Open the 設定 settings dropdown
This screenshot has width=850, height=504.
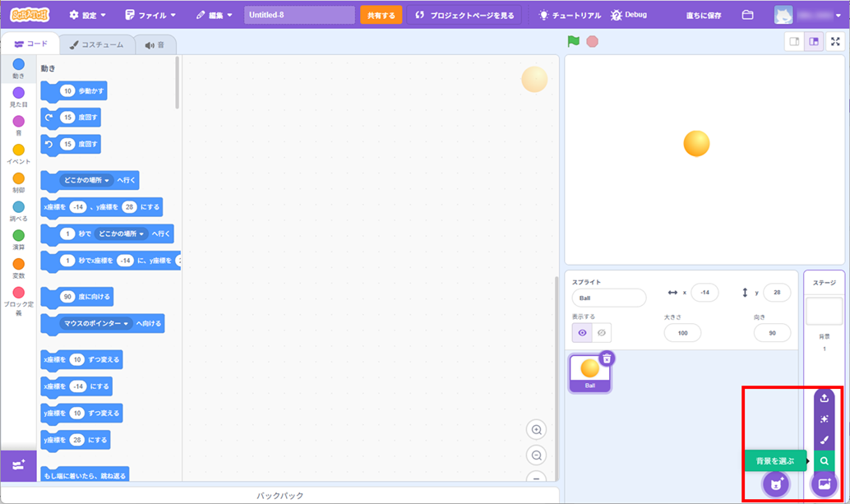(x=87, y=15)
